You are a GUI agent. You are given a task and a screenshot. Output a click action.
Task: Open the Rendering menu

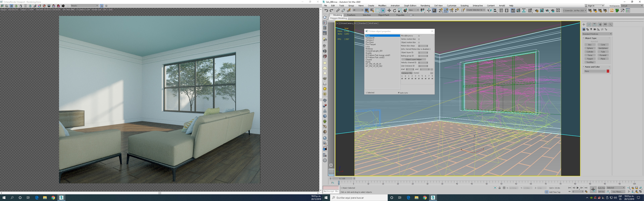coord(425,6)
